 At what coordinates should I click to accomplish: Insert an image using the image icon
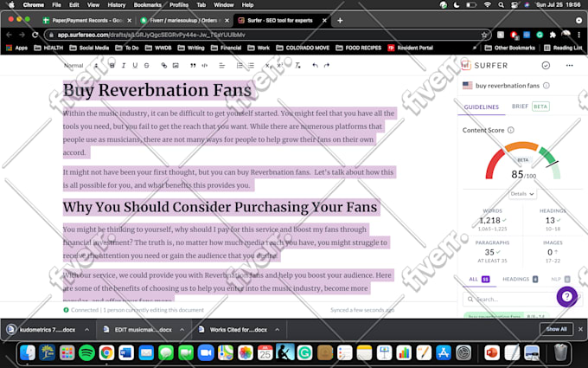pyautogui.click(x=176, y=65)
